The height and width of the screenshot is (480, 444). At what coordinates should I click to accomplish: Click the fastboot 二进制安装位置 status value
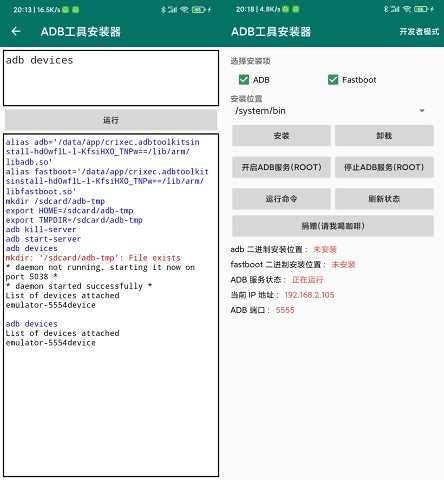(343, 265)
